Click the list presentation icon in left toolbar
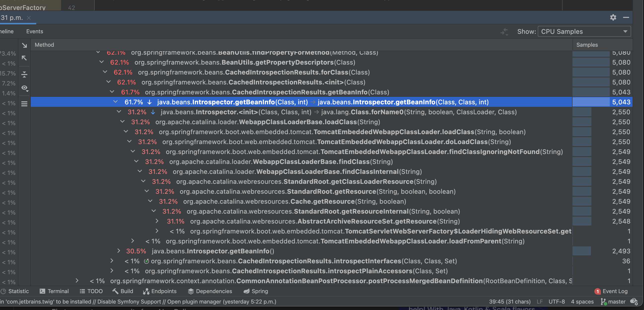The width and height of the screenshot is (644, 310). 24,104
